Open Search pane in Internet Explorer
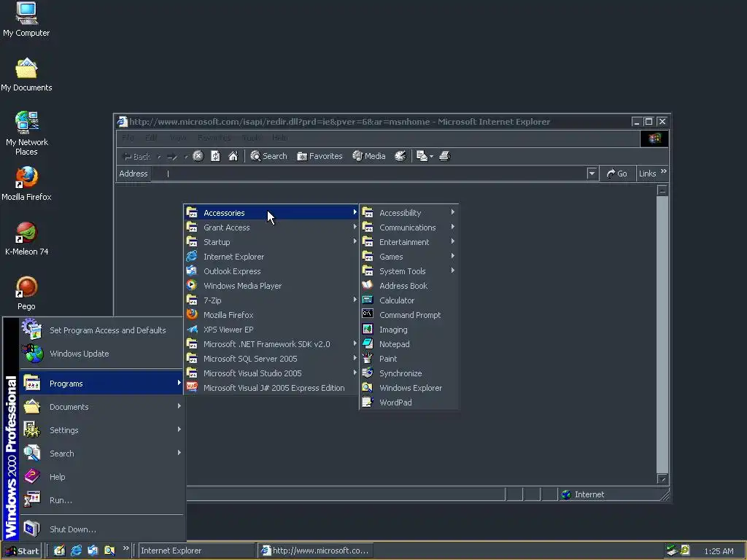 click(x=268, y=156)
